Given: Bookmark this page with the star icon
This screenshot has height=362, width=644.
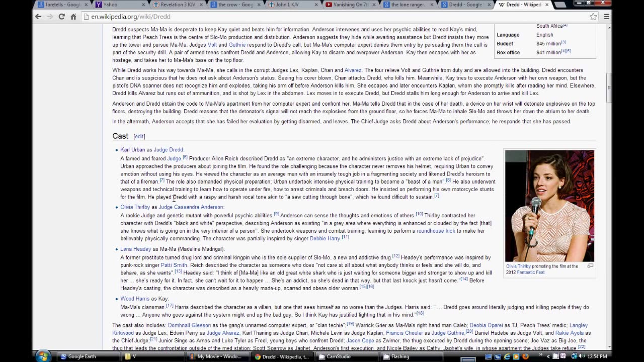Looking at the screenshot, I should click(593, 17).
